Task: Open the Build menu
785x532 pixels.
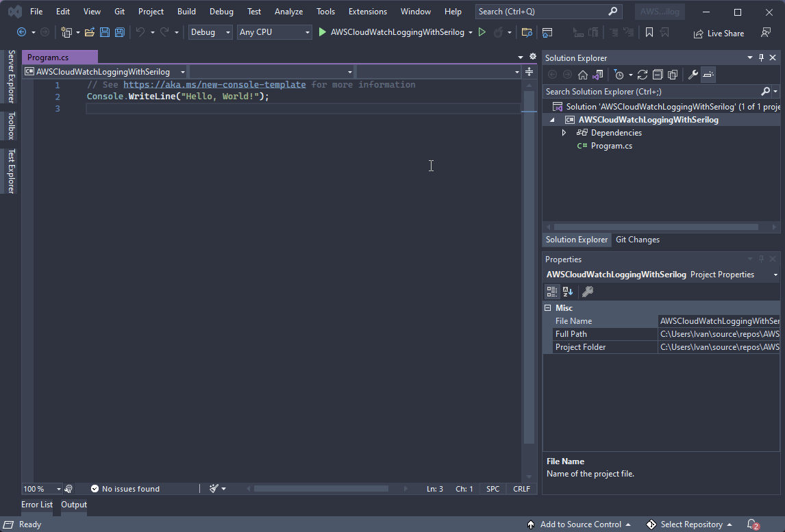Action: pyautogui.click(x=186, y=12)
